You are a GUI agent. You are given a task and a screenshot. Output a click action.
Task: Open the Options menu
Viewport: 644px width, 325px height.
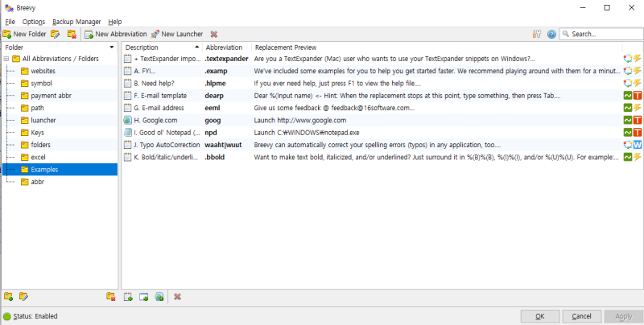34,22
